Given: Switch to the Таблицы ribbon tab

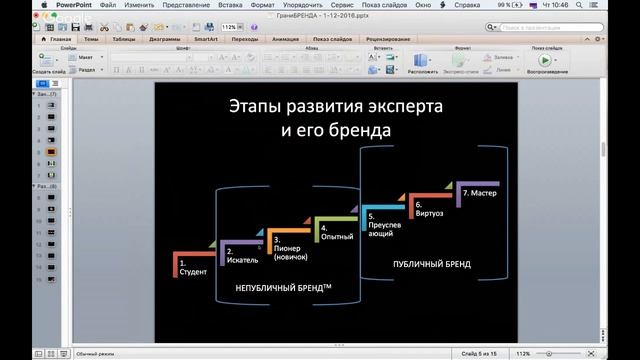Looking at the screenshot, I should click(124, 39).
